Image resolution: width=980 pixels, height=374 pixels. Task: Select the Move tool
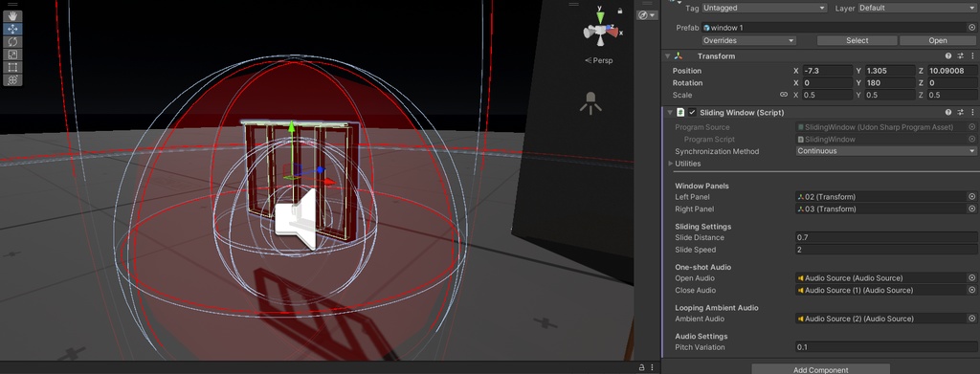[x=12, y=29]
